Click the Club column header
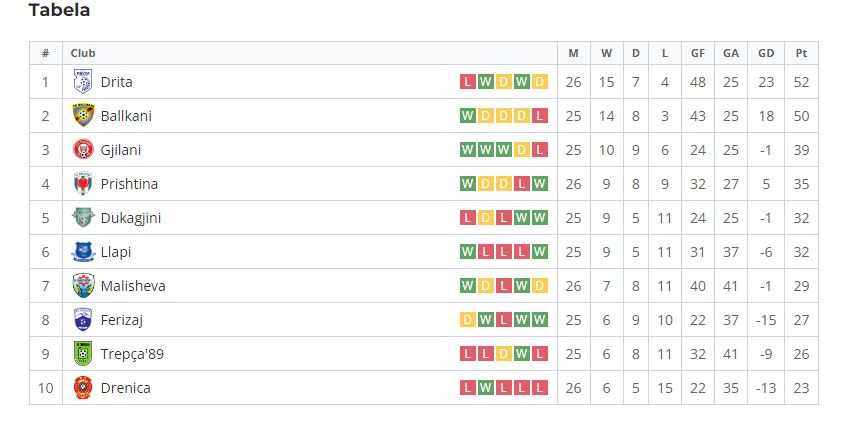Viewport: 865px width, 429px height. (83, 53)
